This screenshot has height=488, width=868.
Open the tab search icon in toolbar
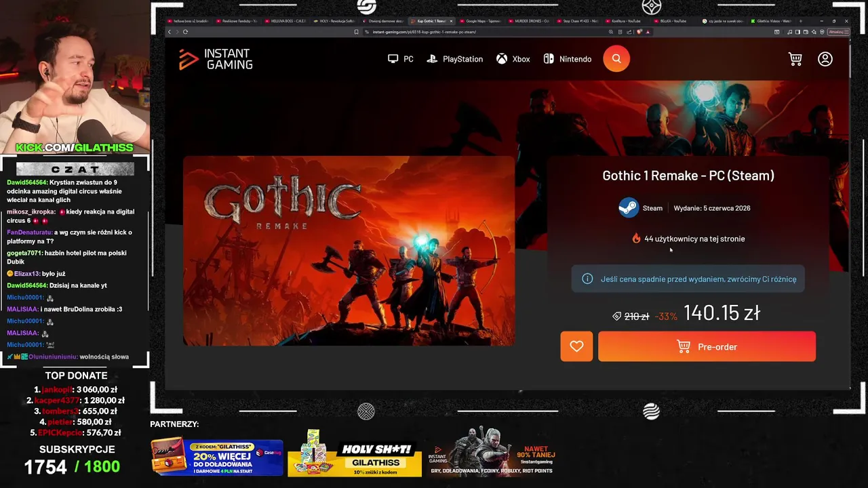tap(776, 32)
